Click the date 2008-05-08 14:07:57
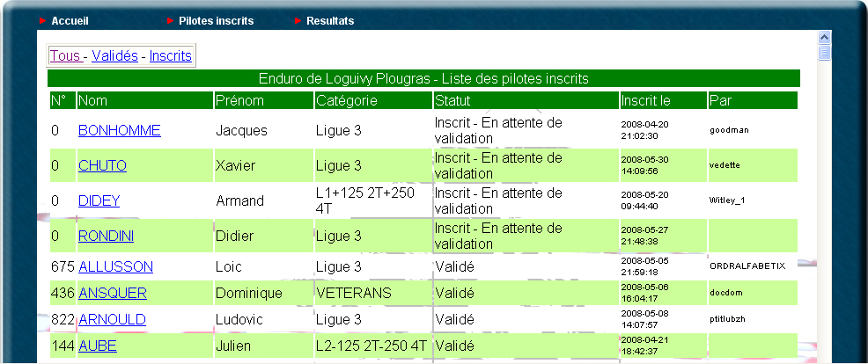868x364 pixels. tap(645, 320)
